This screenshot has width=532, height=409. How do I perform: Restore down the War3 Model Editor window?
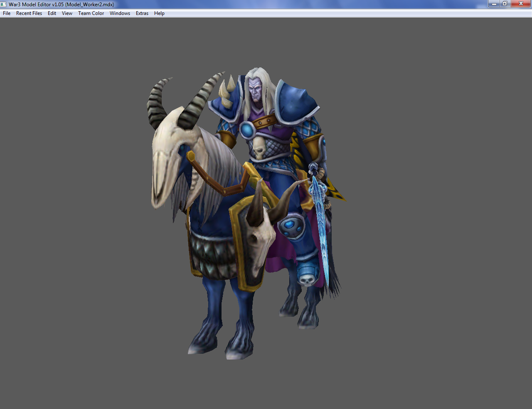click(x=505, y=4)
